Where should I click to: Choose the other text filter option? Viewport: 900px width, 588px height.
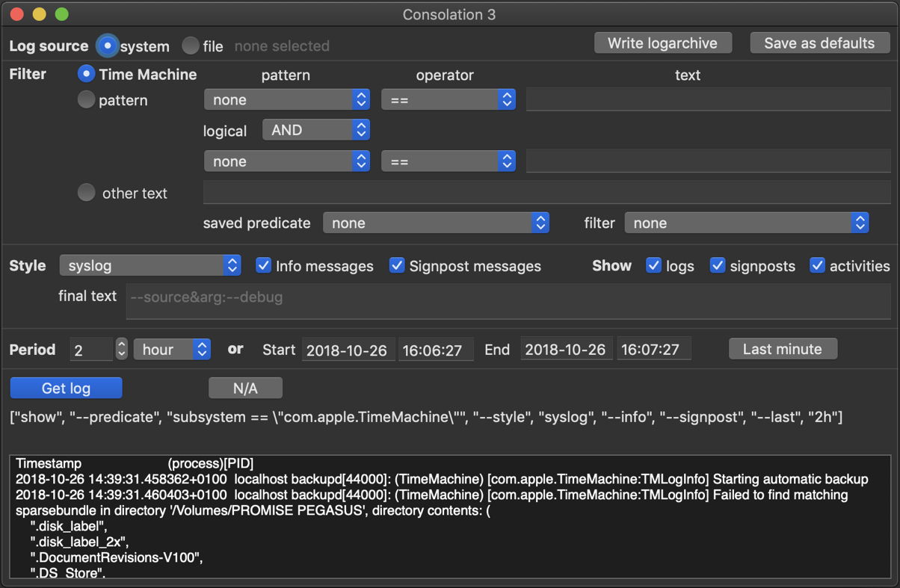(x=87, y=193)
